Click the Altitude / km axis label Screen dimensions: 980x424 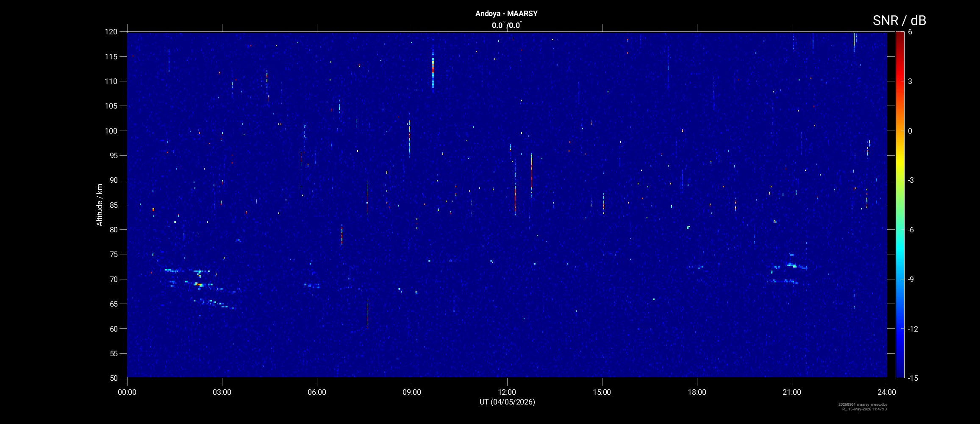100,205
